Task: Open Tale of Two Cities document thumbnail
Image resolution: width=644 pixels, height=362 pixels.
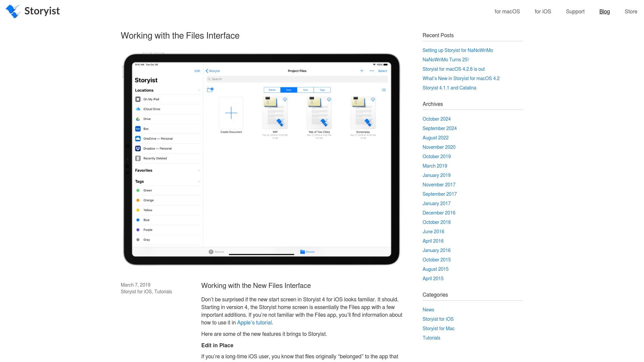Action: click(319, 113)
